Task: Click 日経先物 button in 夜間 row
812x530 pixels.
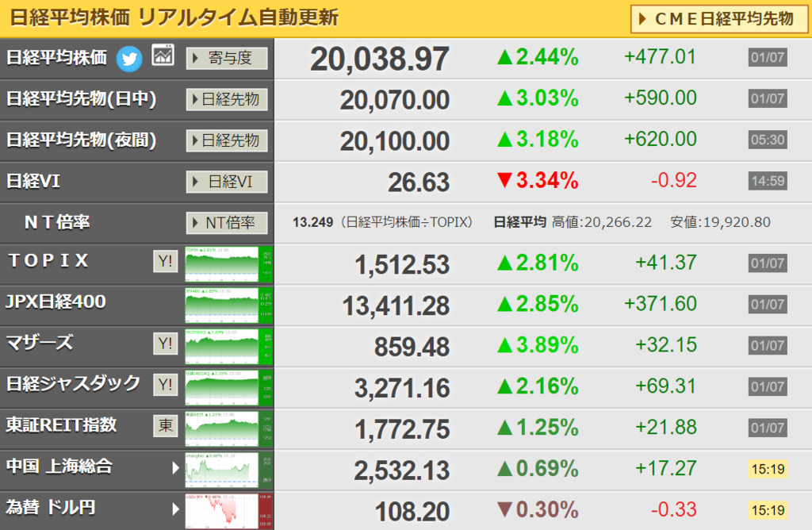Action: point(227,140)
